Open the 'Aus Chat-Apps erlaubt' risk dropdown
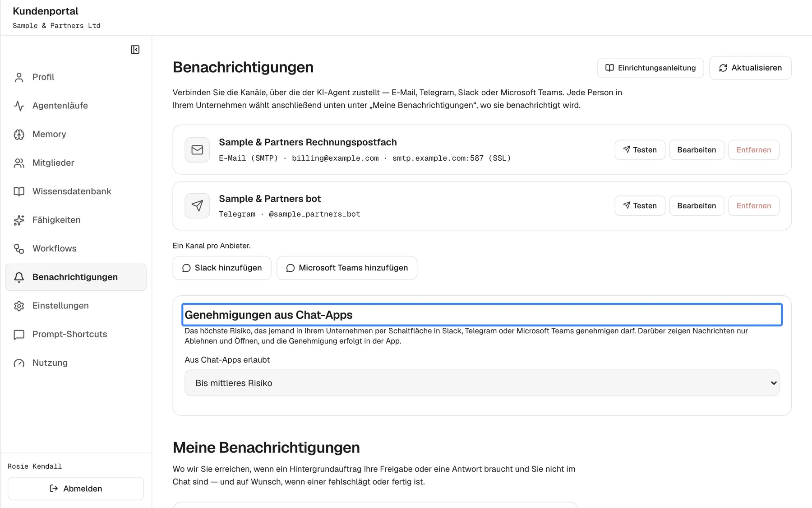This screenshot has width=812, height=508. [x=482, y=383]
